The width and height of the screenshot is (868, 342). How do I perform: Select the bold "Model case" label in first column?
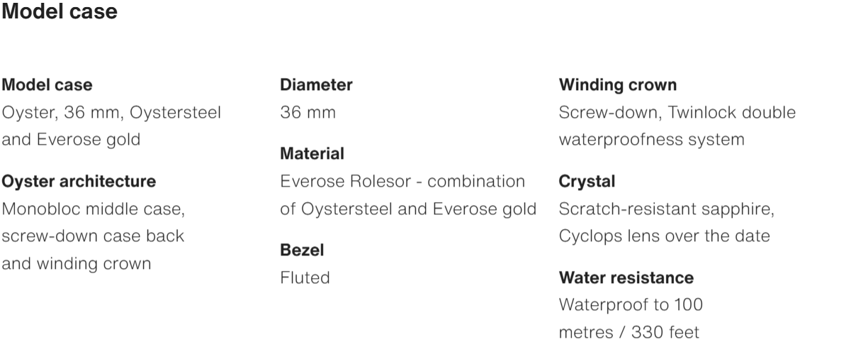point(47,85)
